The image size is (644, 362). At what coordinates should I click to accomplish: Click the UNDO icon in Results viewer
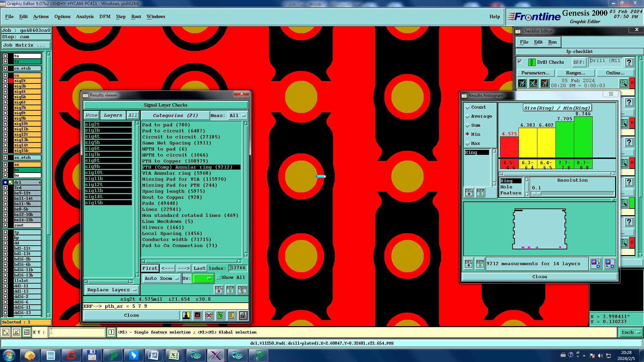click(242, 290)
